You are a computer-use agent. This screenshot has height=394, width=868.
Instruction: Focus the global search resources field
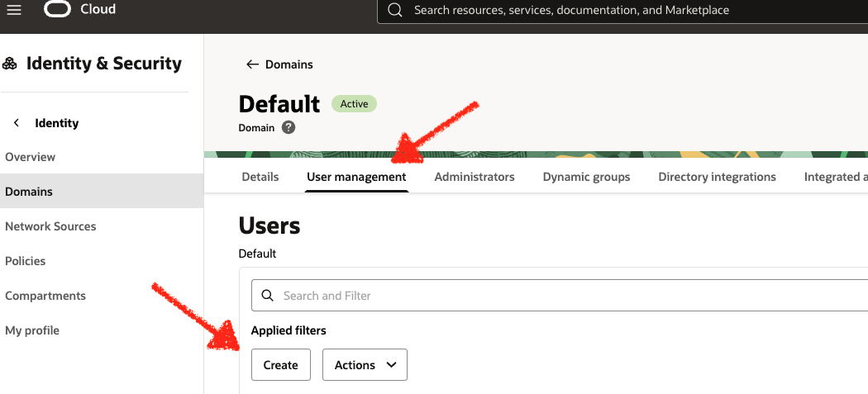[x=622, y=11]
